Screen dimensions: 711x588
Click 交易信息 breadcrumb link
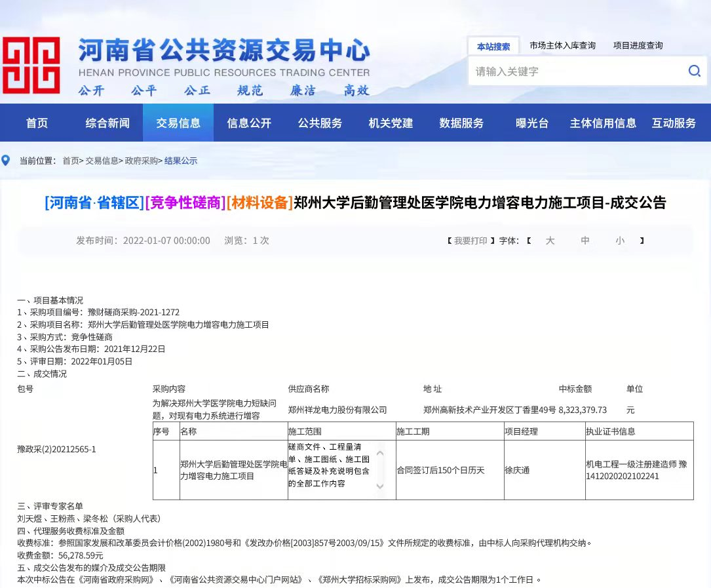(102, 161)
